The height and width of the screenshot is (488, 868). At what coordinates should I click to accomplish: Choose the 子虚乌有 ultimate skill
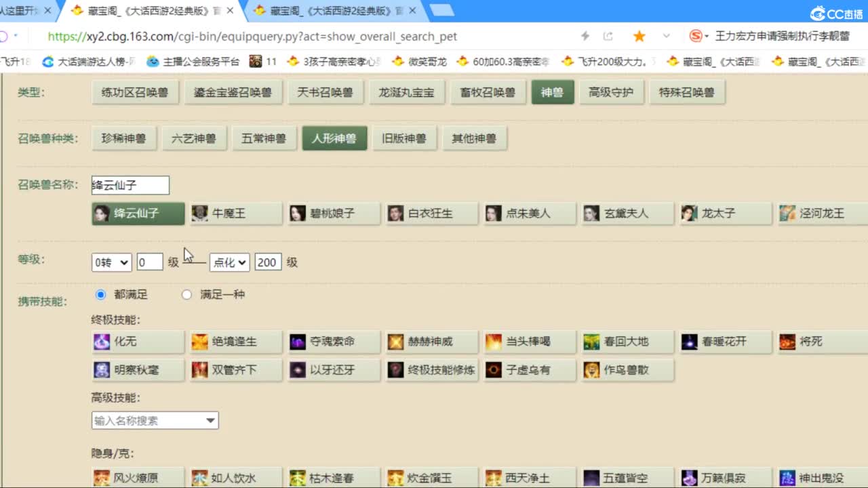point(529,370)
